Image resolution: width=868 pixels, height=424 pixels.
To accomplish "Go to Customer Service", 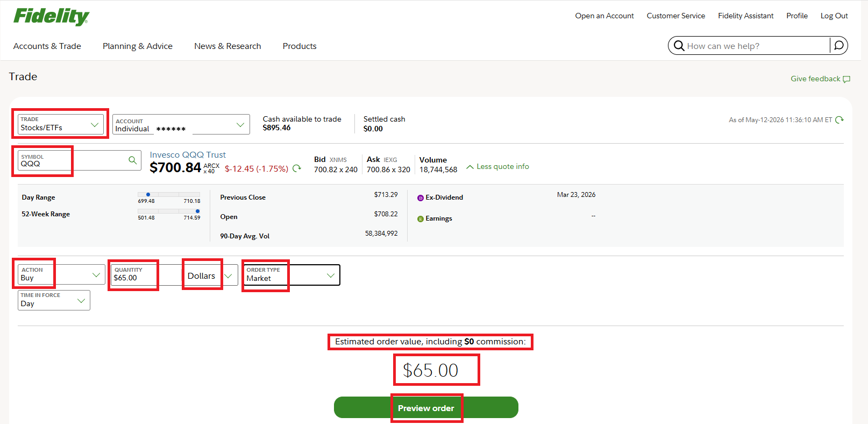I will 676,16.
